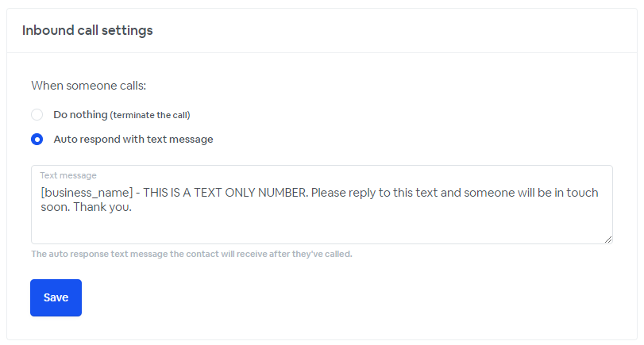Image resolution: width=644 pixels, height=345 pixels.
Task: Click the word "Auto" in the selected option
Action: click(x=65, y=140)
